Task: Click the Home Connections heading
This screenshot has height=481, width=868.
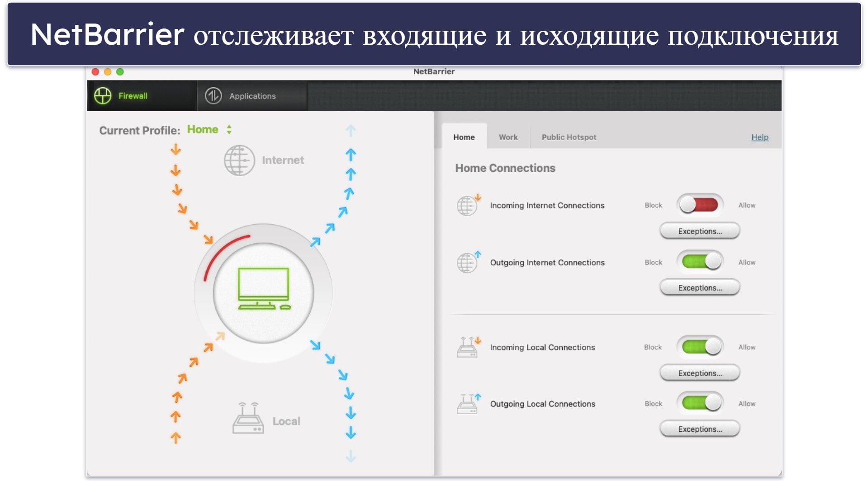Action: [505, 168]
